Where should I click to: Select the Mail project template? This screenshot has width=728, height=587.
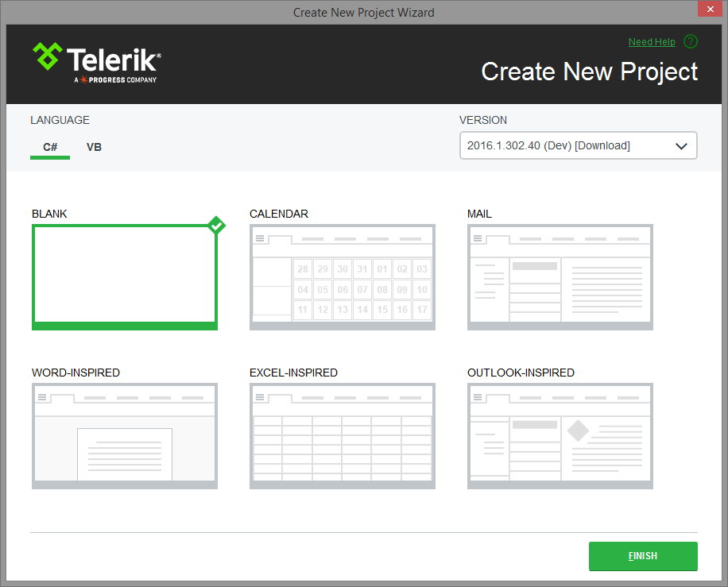coord(560,276)
